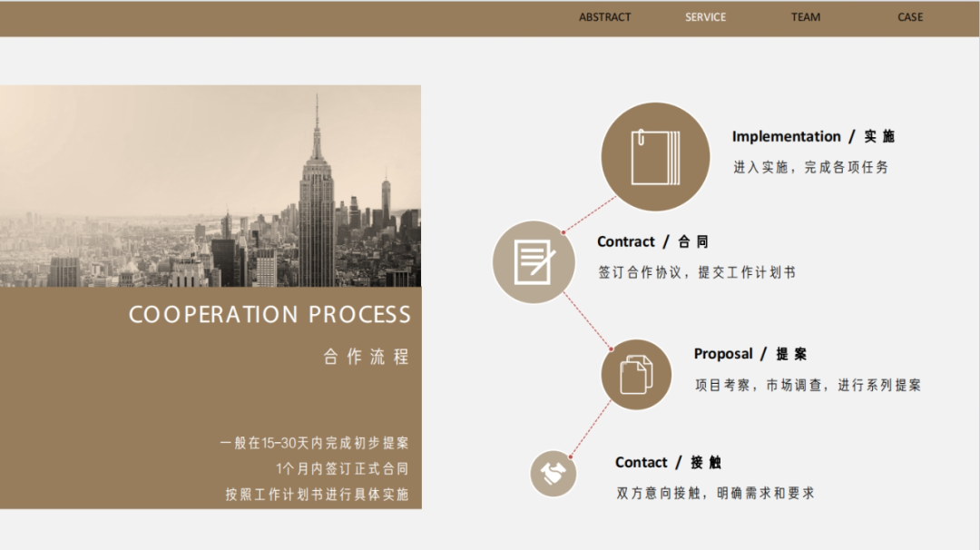Click the text '进入实施，完成各项任务'
Screen dimensions: 980x550
pos(810,167)
